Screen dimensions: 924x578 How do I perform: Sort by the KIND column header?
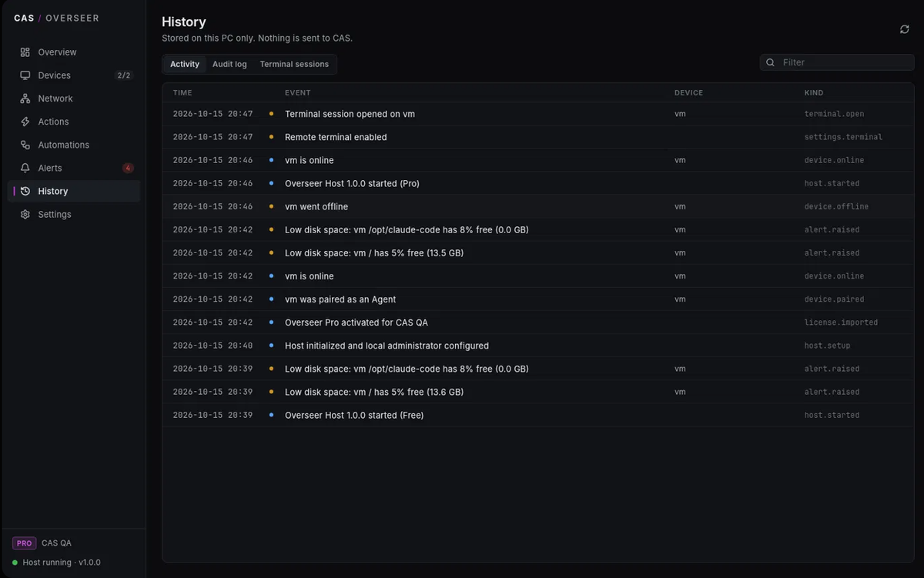click(814, 93)
